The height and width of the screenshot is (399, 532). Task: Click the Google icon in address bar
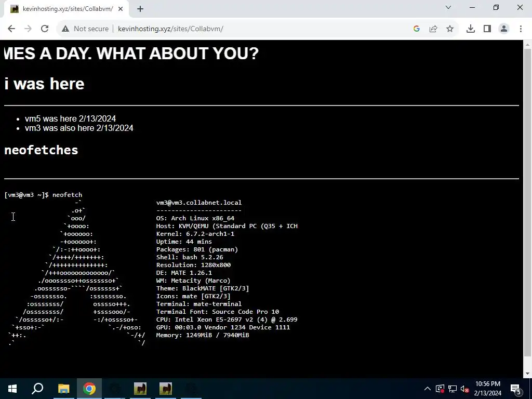tap(417, 29)
